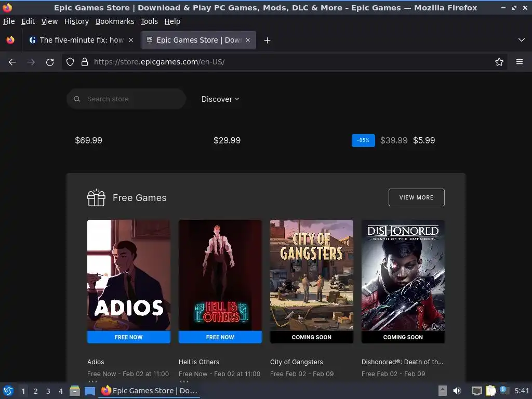The image size is (532, 399).
Task: Click the -85% discount badge
Action: point(363,140)
